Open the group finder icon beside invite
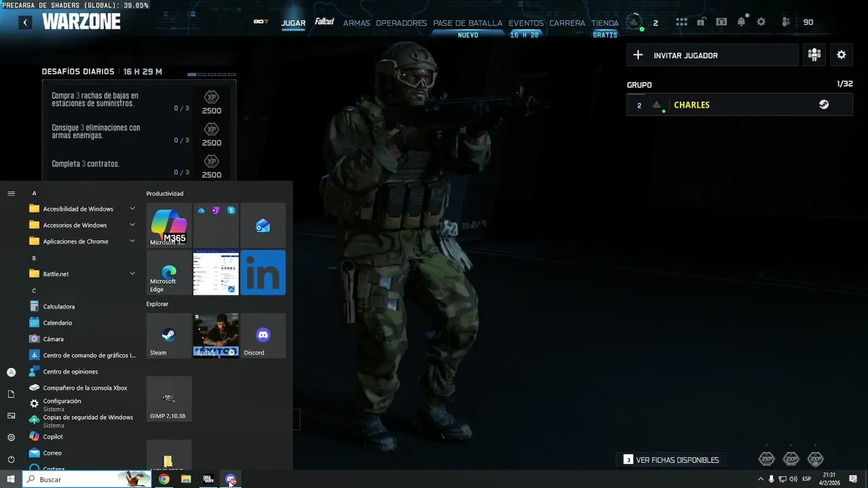 [x=814, y=55]
